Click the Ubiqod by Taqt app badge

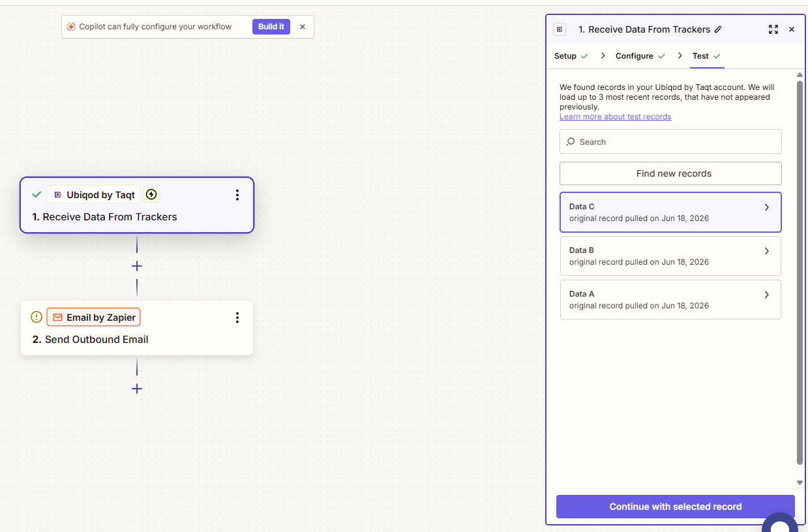93,194
